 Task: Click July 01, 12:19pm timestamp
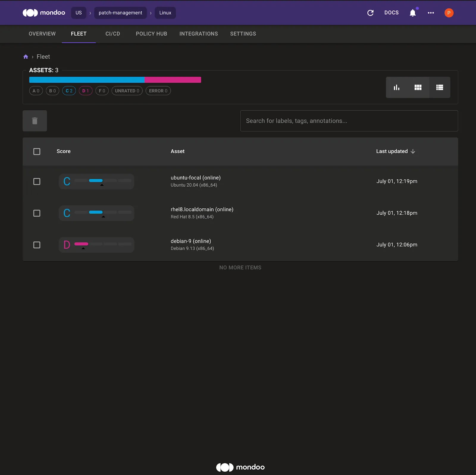pos(397,181)
